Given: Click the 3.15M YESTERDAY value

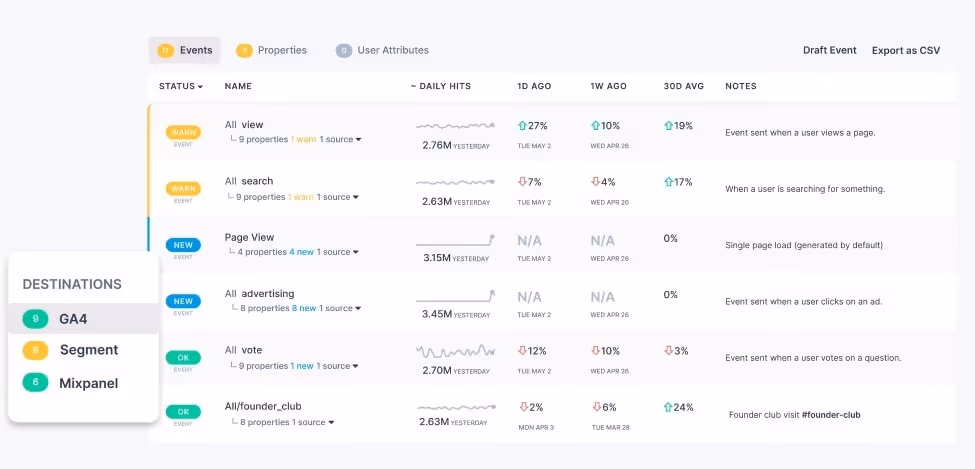Looking at the screenshot, I should 455,258.
